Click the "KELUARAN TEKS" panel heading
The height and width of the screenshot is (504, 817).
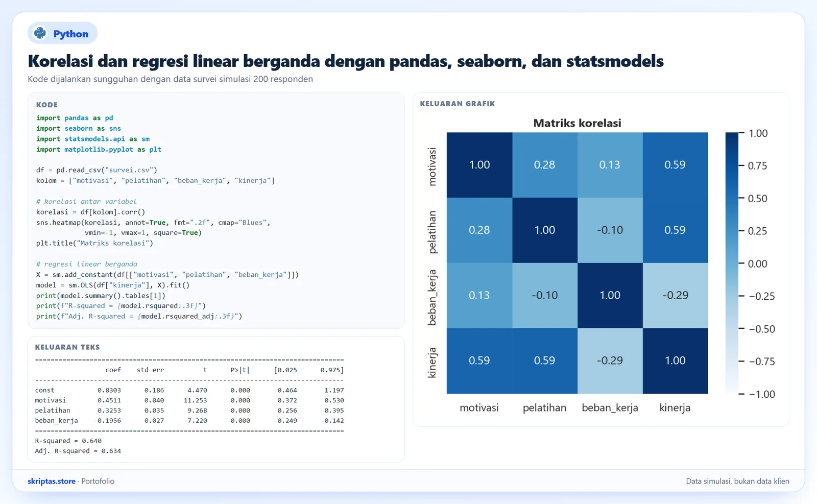[67, 347]
